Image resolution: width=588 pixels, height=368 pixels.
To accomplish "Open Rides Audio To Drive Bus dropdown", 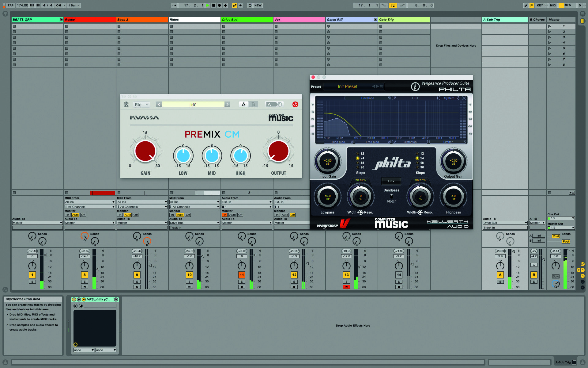I will [194, 223].
